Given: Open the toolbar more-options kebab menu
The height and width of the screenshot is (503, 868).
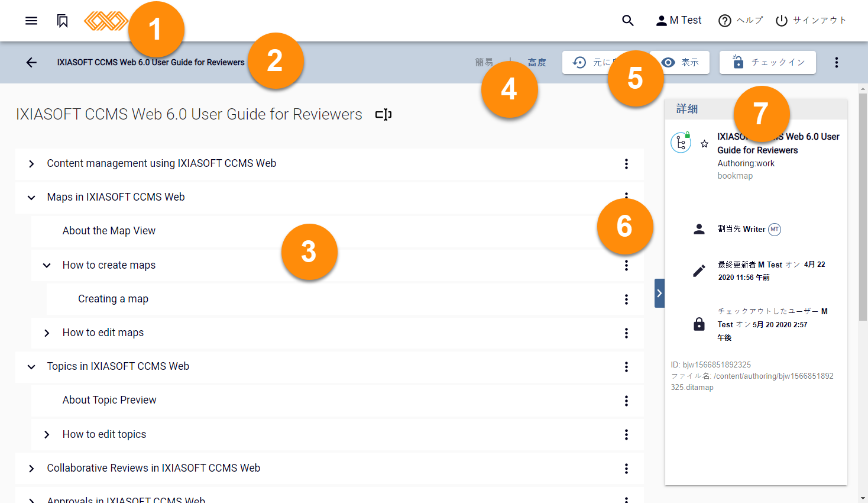Looking at the screenshot, I should click(x=836, y=62).
